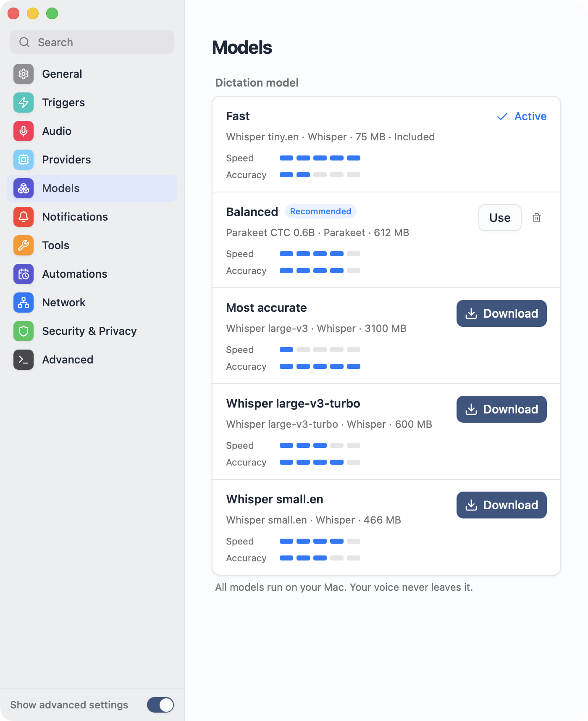The width and height of the screenshot is (588, 721).
Task: Download the Most accurate Whisper large-v3 model
Action: coord(501,313)
